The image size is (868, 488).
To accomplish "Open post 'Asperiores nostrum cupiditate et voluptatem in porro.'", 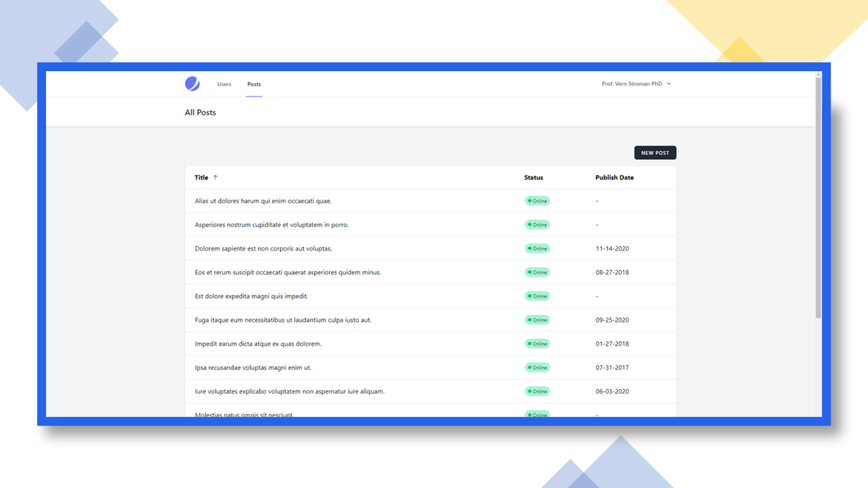I will (271, 225).
